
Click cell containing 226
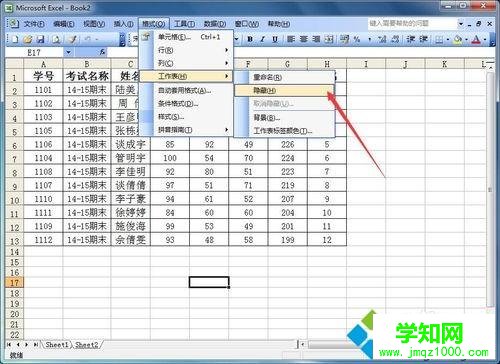tap(288, 144)
